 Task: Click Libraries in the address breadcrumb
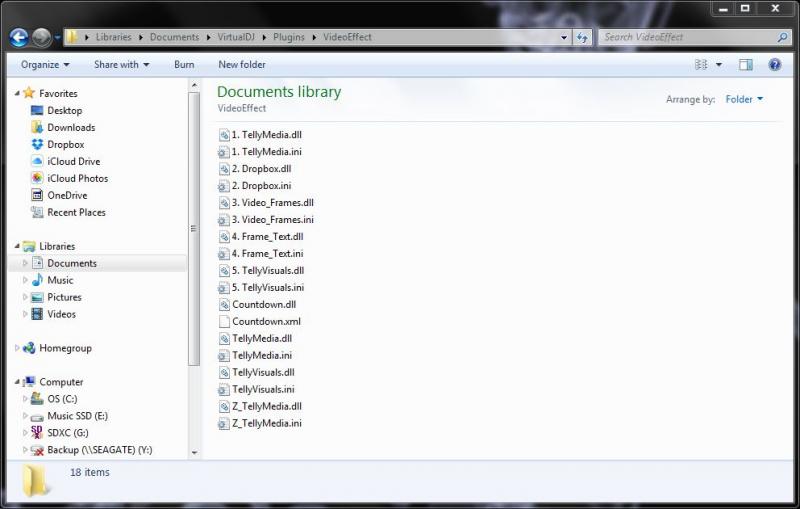tap(113, 37)
